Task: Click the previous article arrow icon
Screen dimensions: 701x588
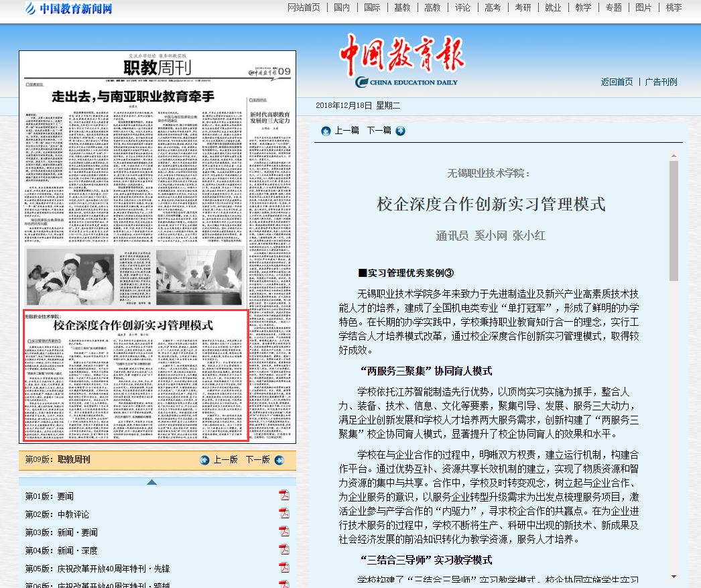Action: (326, 131)
